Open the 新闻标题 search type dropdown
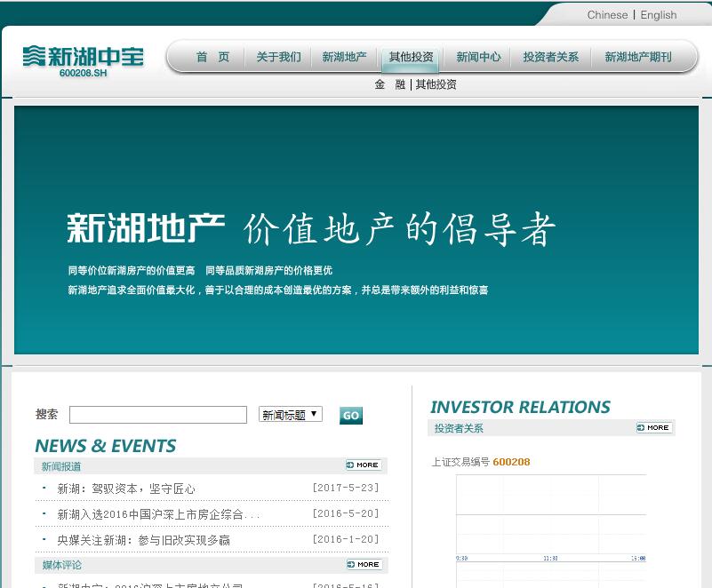The width and height of the screenshot is (712, 588). pyautogui.click(x=291, y=414)
